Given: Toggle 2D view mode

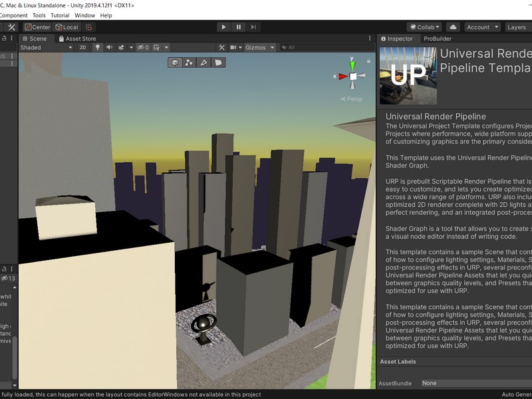Looking at the screenshot, I should pyautogui.click(x=82, y=48).
